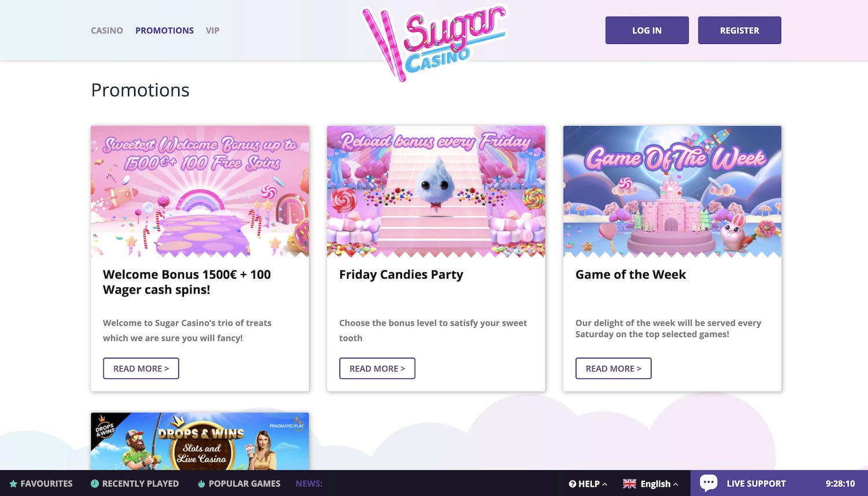Open the Drops & Wins promotion banner
Image resolution: width=868 pixels, height=496 pixels.
[x=200, y=441]
